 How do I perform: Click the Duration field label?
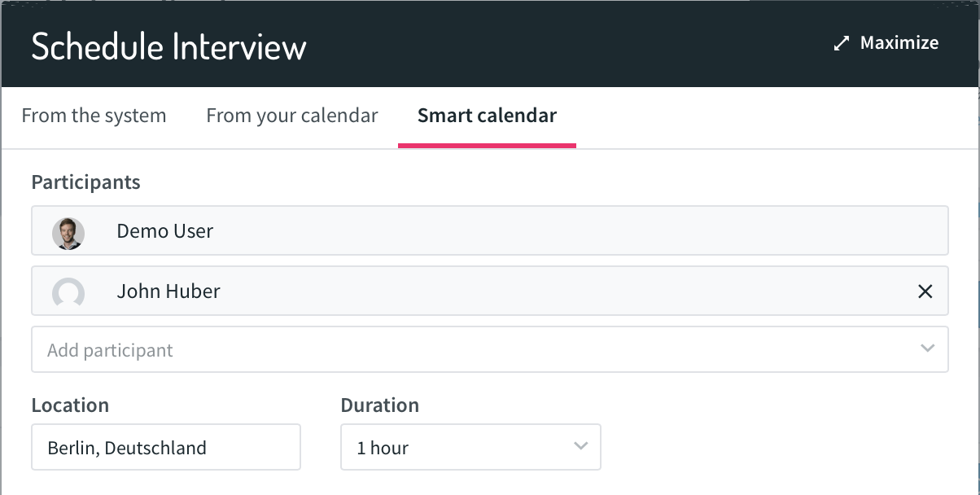pyautogui.click(x=380, y=405)
